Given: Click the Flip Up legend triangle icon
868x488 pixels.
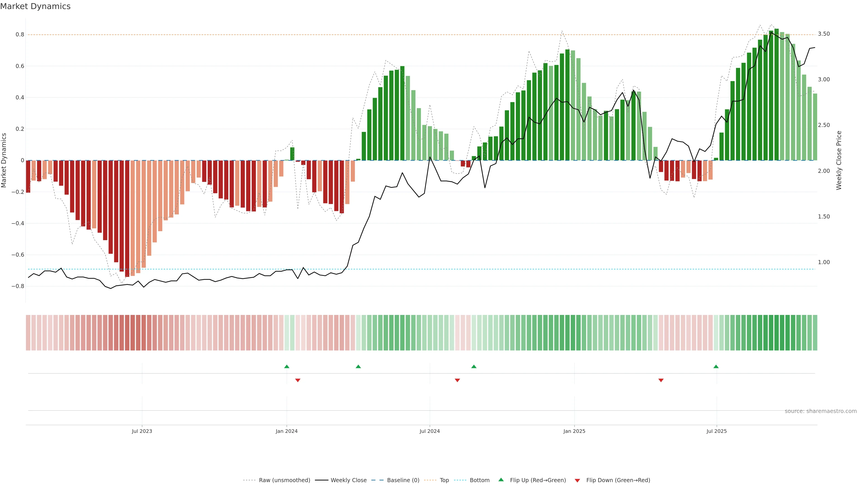Looking at the screenshot, I should tap(501, 480).
